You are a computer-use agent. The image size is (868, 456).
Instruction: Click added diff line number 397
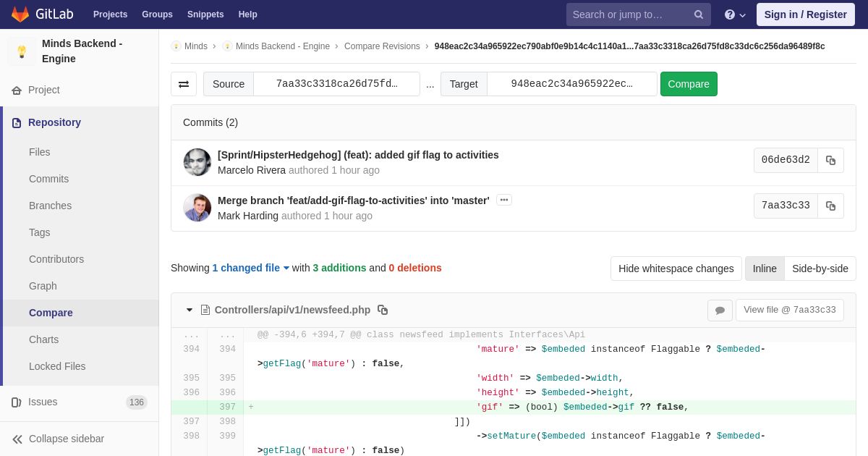pyautogui.click(x=227, y=408)
